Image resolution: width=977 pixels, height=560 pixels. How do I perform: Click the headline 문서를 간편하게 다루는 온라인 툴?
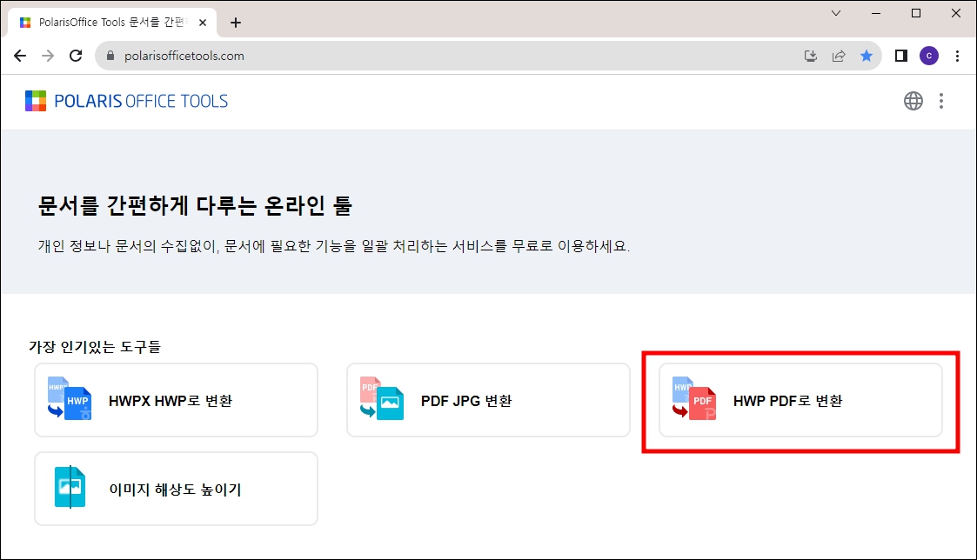[195, 205]
